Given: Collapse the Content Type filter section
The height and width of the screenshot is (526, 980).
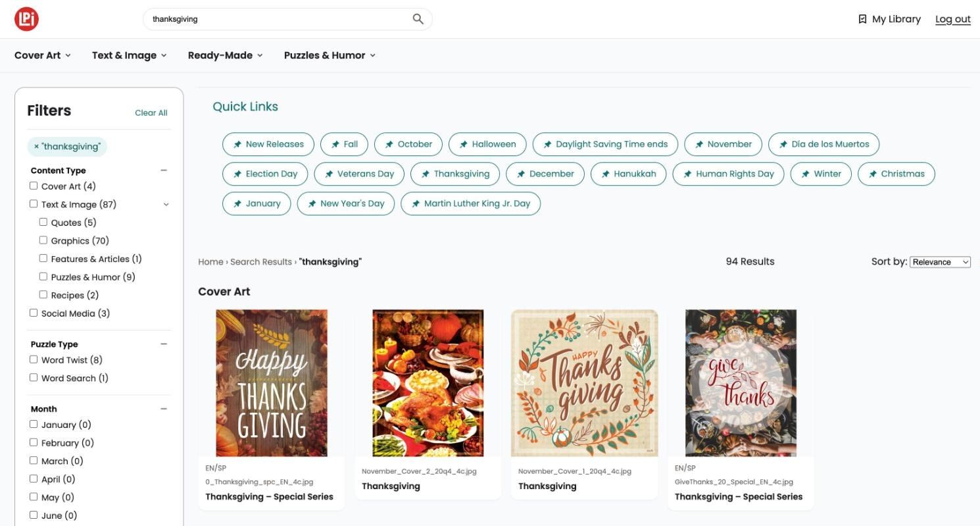Looking at the screenshot, I should tap(164, 170).
